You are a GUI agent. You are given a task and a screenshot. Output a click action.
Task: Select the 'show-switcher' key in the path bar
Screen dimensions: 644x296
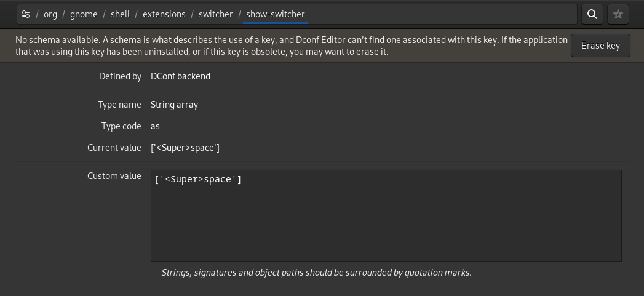[275, 14]
